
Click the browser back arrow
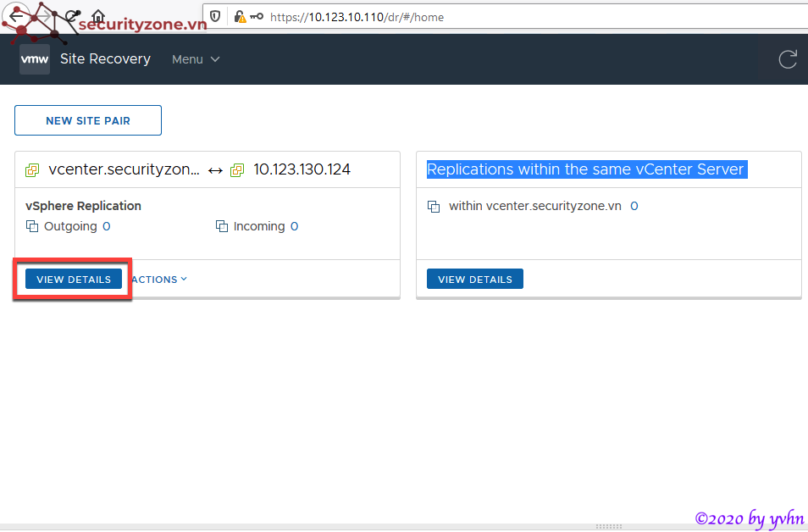16,15
